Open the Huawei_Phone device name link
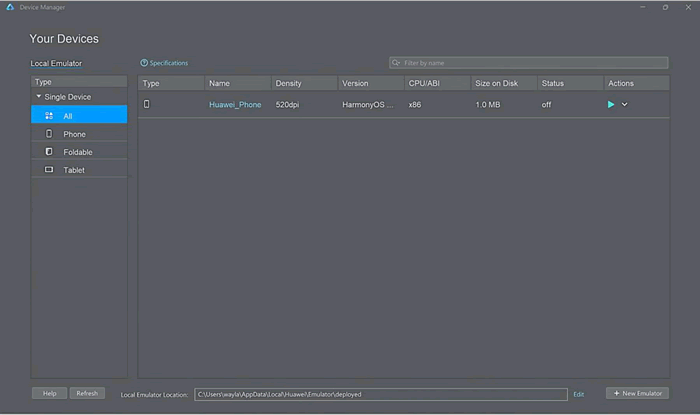Screen dimensions: 700x415 (235, 104)
